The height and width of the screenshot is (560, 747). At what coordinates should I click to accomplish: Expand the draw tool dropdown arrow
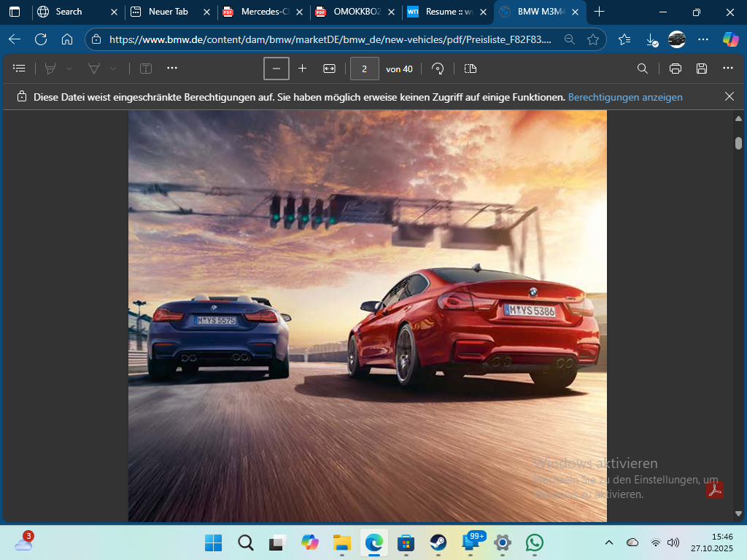(x=113, y=69)
